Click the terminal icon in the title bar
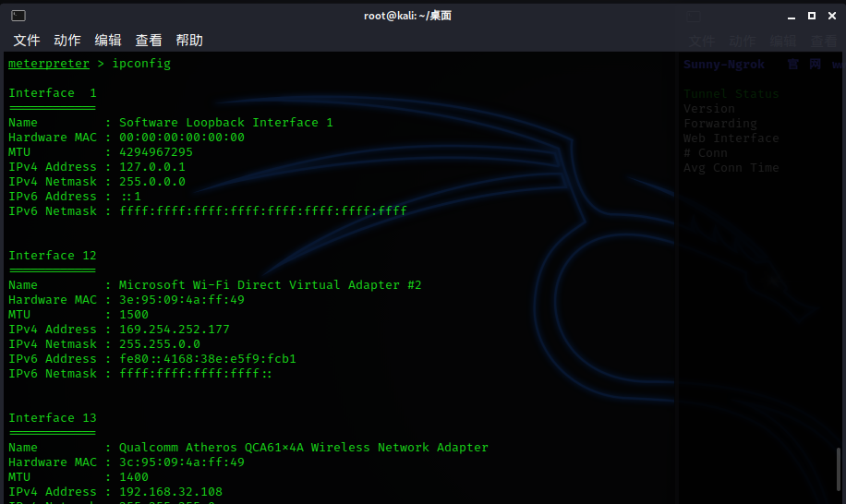 18,16
